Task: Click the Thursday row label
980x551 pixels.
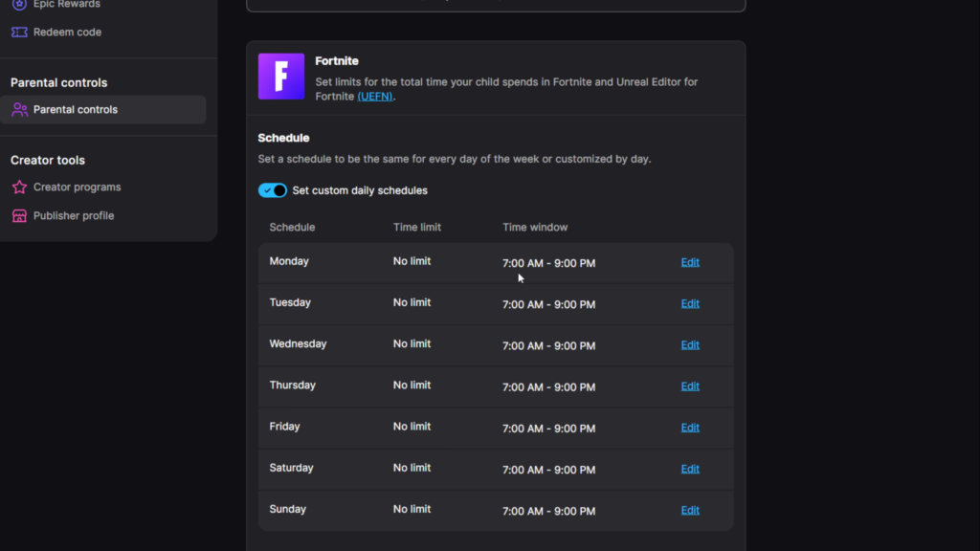Action: 293,385
